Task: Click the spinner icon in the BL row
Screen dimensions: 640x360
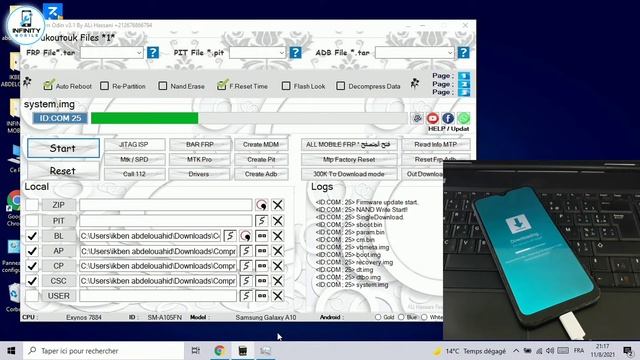Action: [x=246, y=236]
